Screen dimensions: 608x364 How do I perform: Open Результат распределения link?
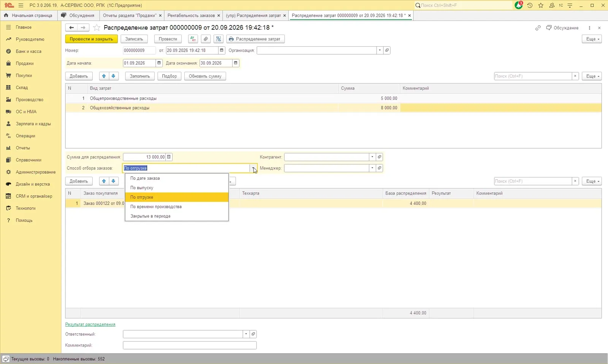90,324
